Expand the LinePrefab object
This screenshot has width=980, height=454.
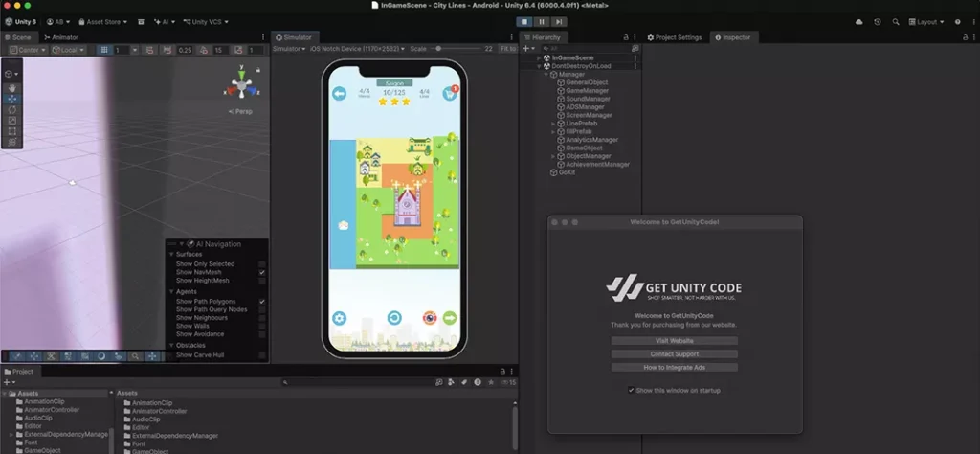pyautogui.click(x=553, y=124)
